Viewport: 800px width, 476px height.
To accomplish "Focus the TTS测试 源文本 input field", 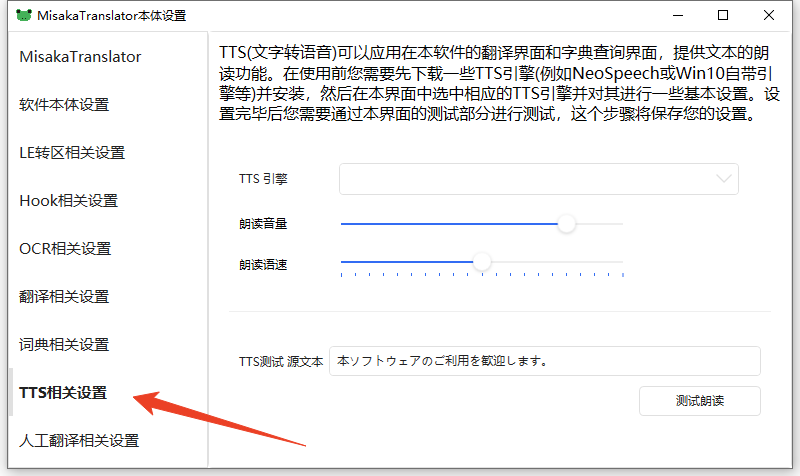I will (545, 361).
